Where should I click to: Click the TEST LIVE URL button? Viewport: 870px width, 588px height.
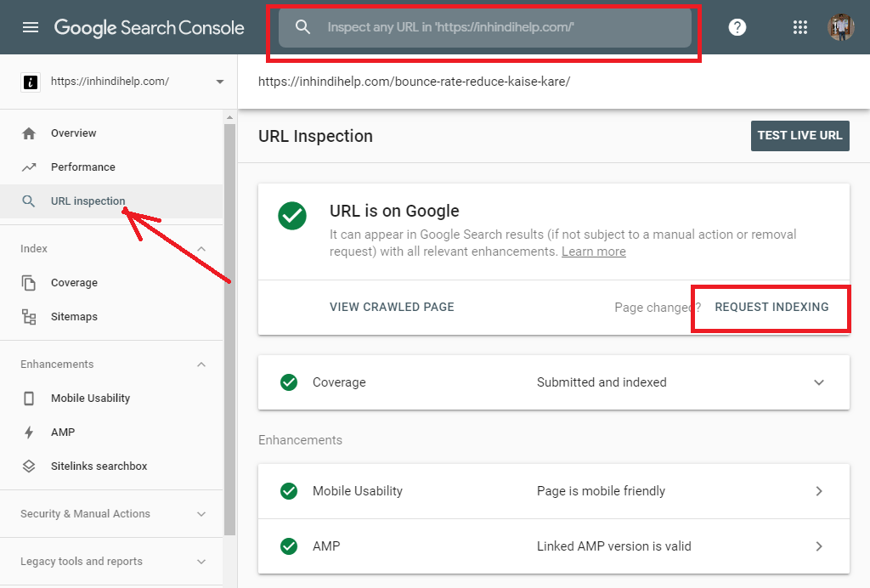tap(799, 135)
